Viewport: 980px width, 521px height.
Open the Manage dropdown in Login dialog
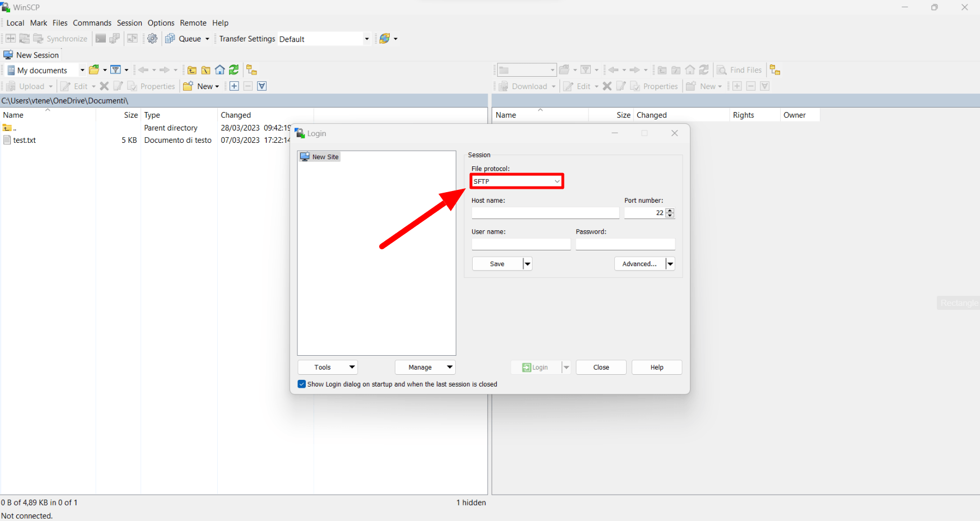point(425,368)
